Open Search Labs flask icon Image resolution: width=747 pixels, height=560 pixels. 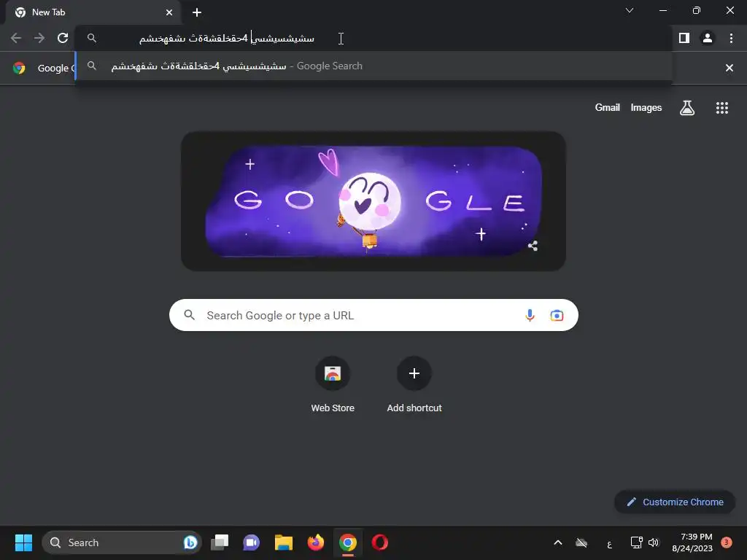686,108
